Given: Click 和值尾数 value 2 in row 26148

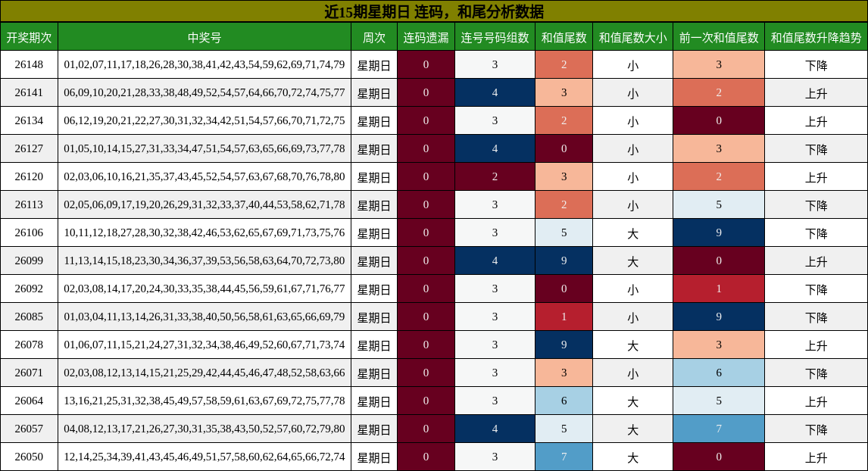Looking at the screenshot, I should pos(564,65).
